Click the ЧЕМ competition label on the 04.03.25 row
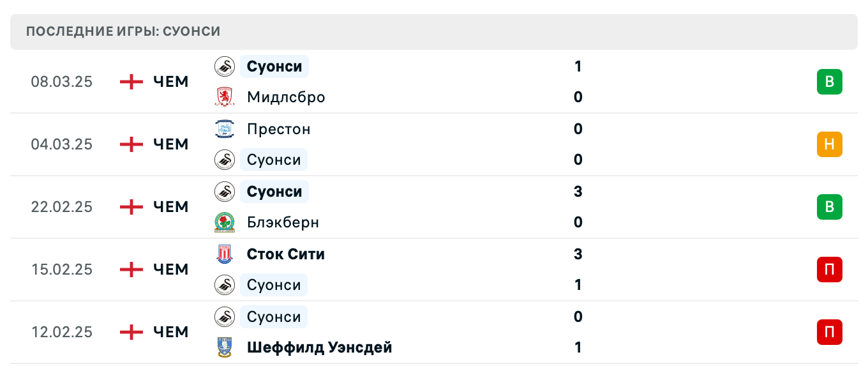Viewport: 868px width, 373px height. coord(170,144)
